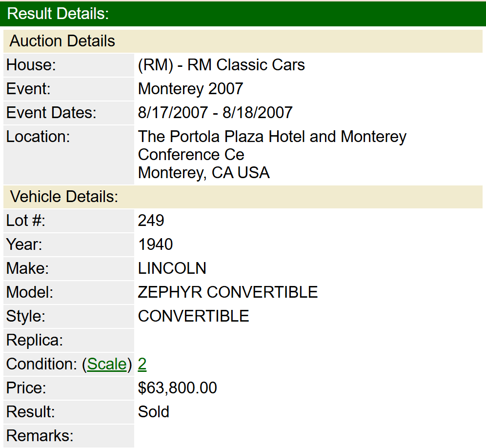Click the Remarks label cell
The height and width of the screenshot is (448, 486).
click(x=40, y=435)
